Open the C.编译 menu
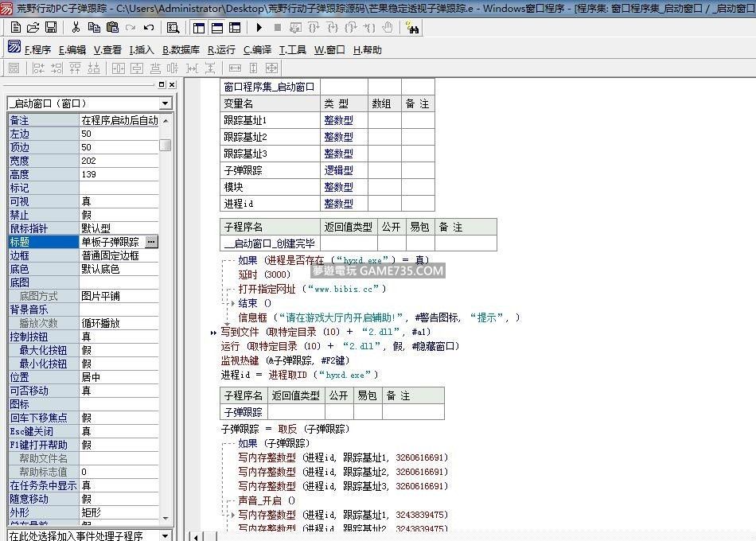Image resolution: width=756 pixels, height=541 pixels. coord(257,49)
